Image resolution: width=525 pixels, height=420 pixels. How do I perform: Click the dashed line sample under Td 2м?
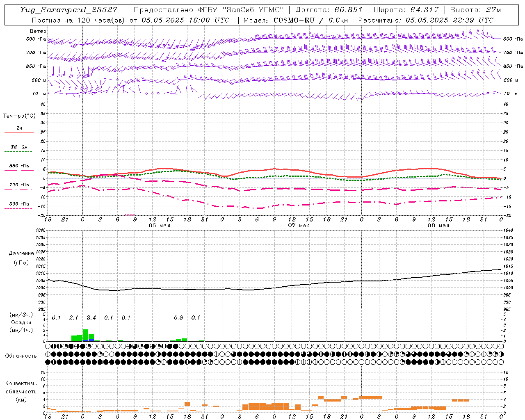coord(18,152)
